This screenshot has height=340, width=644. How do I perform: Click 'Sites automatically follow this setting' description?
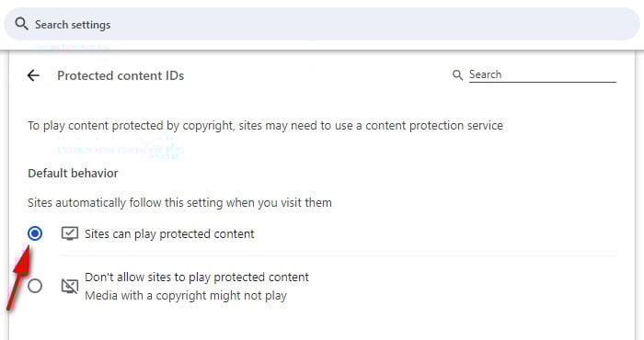pyautogui.click(x=179, y=202)
